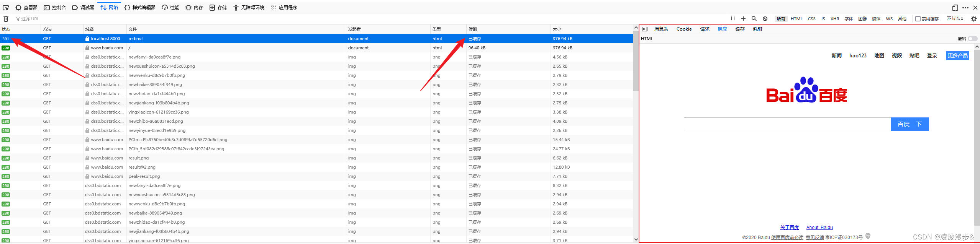Follow the 贴吧 link
This screenshot has width=980, height=244.
[914, 56]
